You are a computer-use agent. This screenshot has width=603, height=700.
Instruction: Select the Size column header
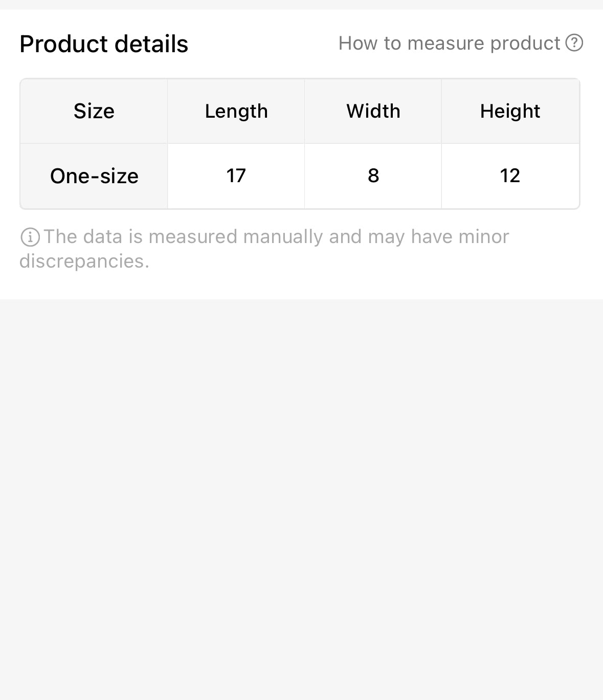94,111
